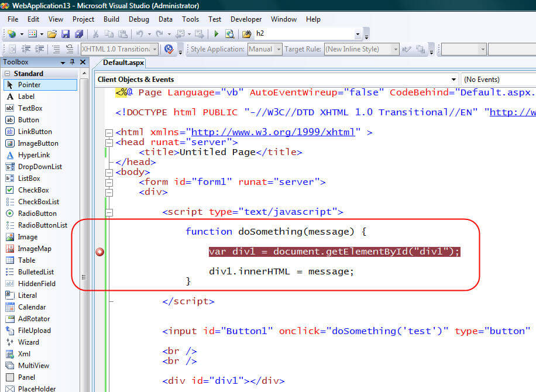Collapse the html tag outlining node
The height and width of the screenshot is (392, 536).
[x=109, y=133]
